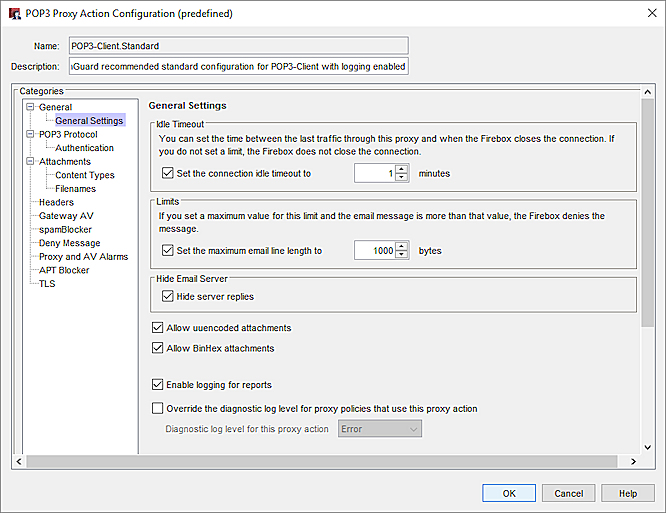Toggle Enable logging for reports checkbox
Screen dimensions: 666x513
click(158, 384)
